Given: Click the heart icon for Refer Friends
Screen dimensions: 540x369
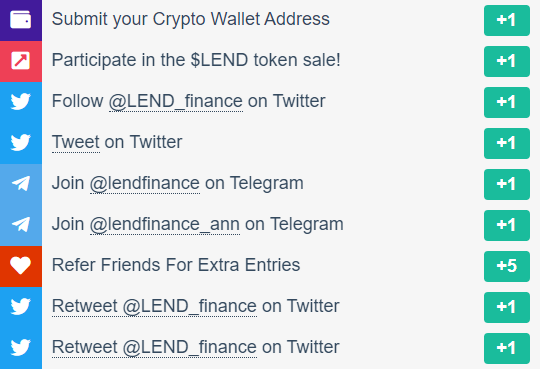Looking at the screenshot, I should (21, 266).
